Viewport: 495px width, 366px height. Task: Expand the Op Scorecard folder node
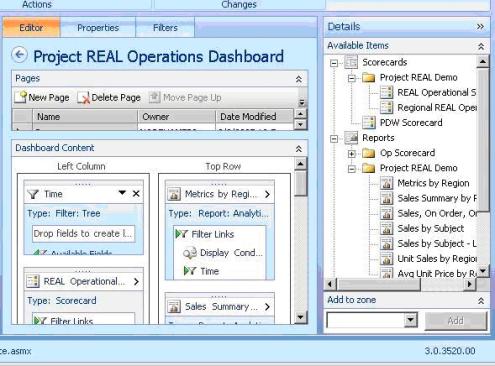click(351, 154)
